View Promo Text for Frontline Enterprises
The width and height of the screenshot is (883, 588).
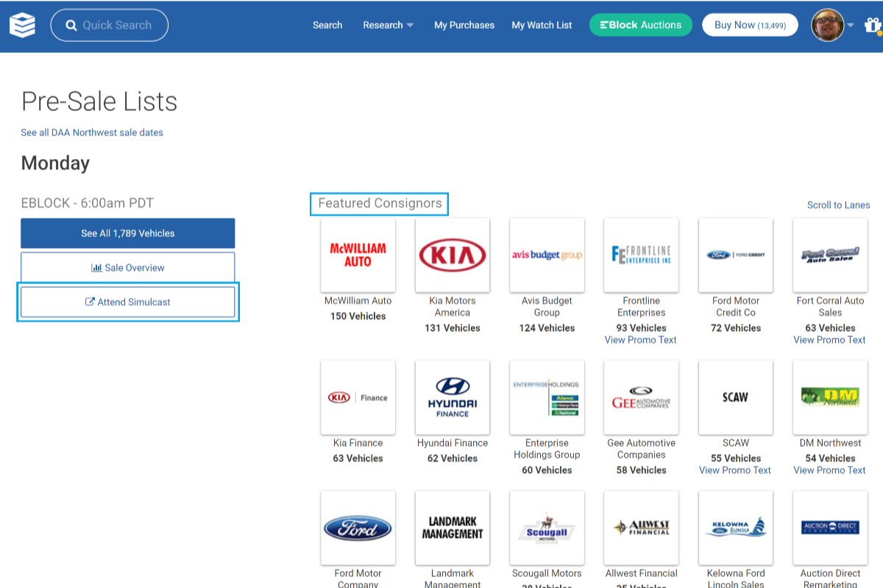[641, 340]
